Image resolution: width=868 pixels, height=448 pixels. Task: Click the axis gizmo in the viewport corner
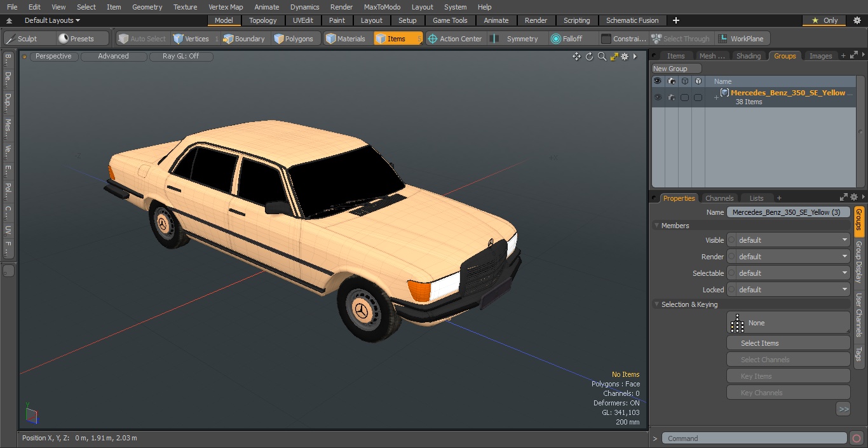tap(31, 413)
